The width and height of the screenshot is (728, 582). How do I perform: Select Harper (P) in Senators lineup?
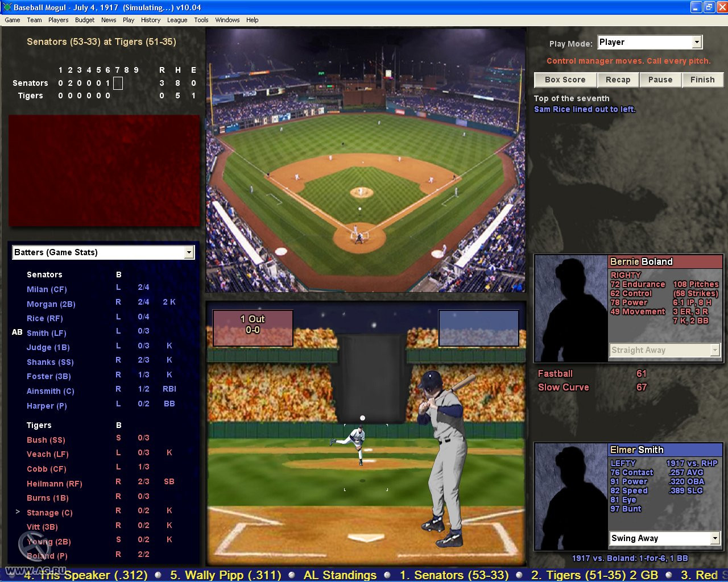tap(47, 406)
